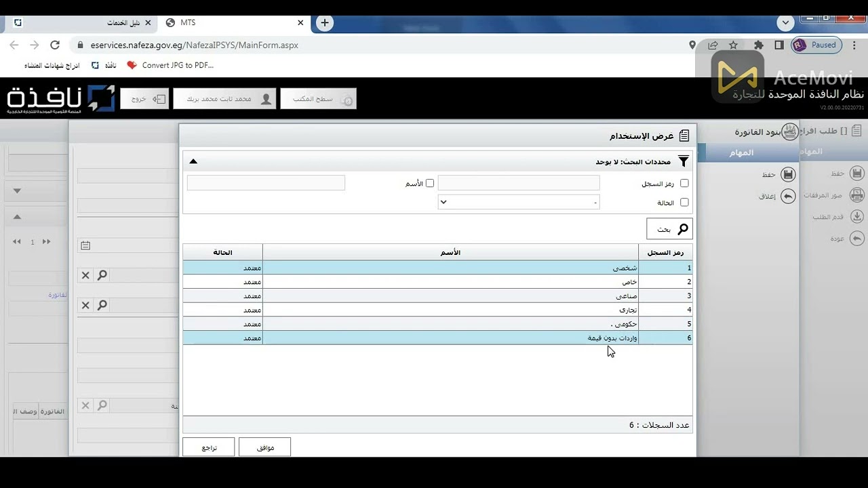Screen dimensions: 868x488
Task: Open Convert JPG to PDF bookmark
Action: (170, 66)
